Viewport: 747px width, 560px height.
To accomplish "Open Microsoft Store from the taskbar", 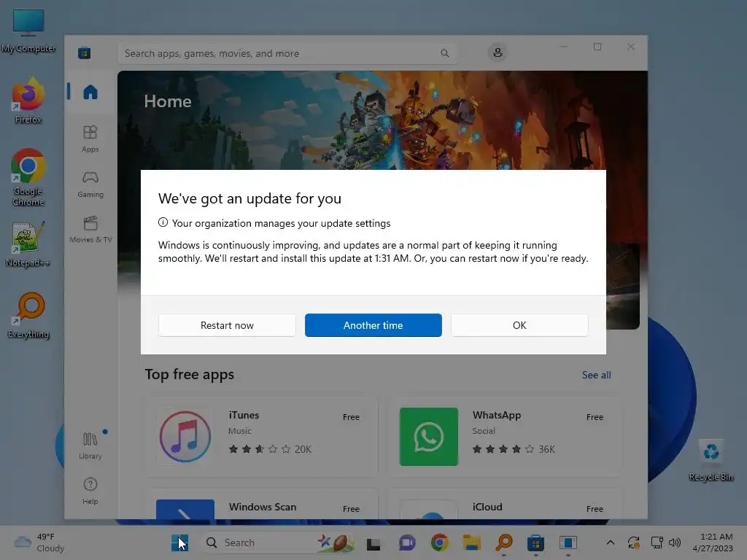I will pyautogui.click(x=536, y=542).
